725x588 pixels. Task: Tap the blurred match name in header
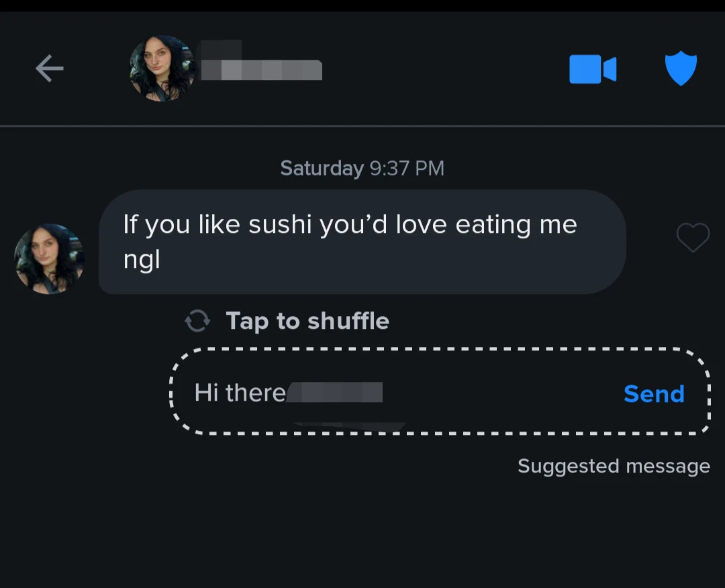click(260, 68)
